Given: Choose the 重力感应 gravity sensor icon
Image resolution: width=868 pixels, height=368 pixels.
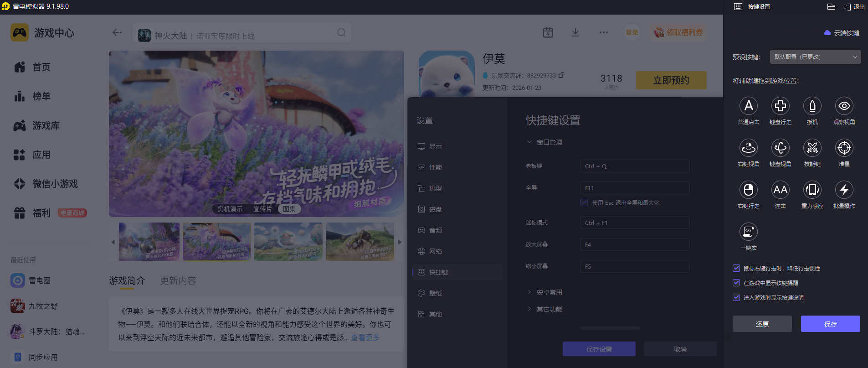Looking at the screenshot, I should pos(812,190).
